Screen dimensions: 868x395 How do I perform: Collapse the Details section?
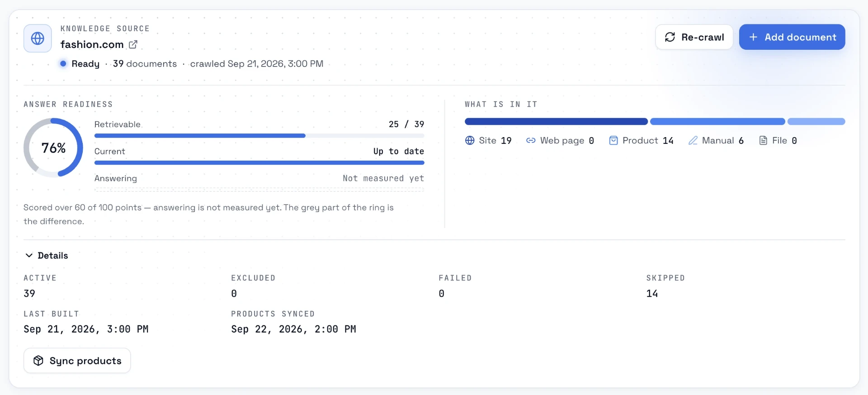point(47,256)
